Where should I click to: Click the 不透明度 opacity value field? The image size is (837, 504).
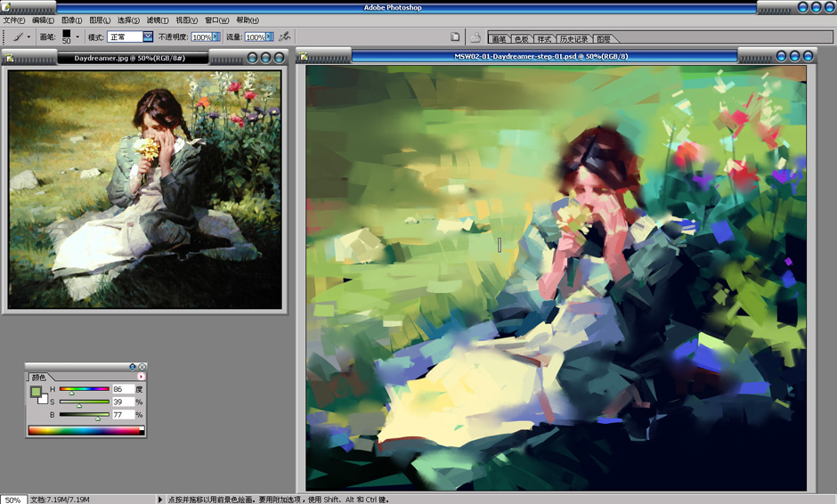pyautogui.click(x=201, y=37)
